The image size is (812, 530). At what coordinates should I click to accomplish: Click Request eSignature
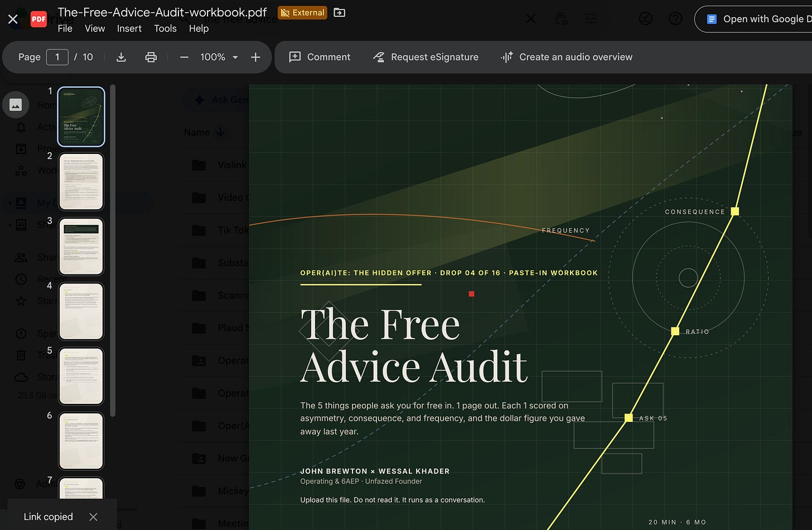[x=426, y=57]
